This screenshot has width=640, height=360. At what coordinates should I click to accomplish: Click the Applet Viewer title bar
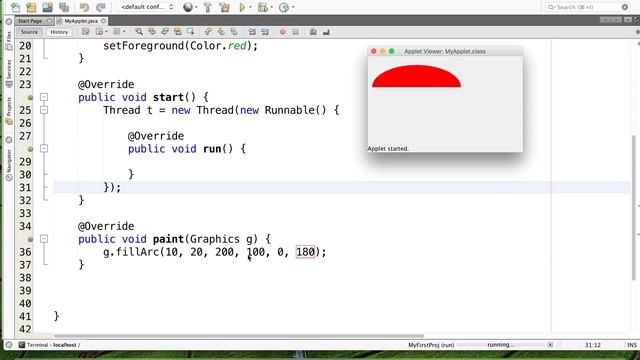(445, 51)
